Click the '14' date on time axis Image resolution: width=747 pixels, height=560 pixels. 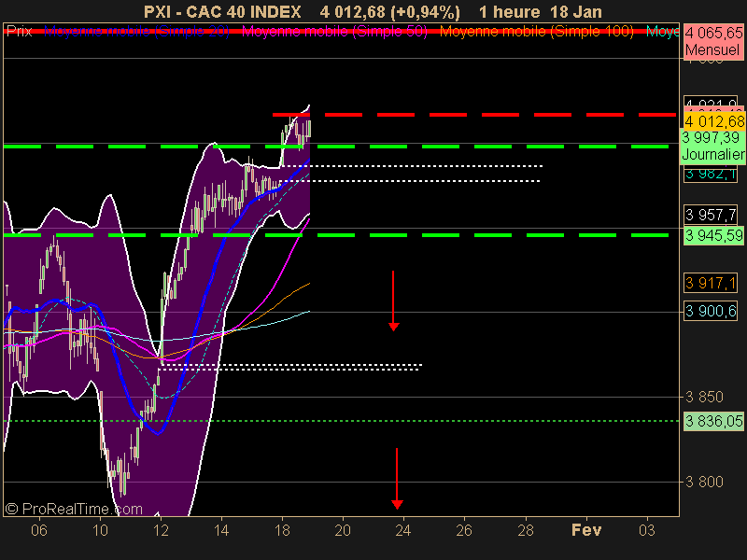(221, 530)
